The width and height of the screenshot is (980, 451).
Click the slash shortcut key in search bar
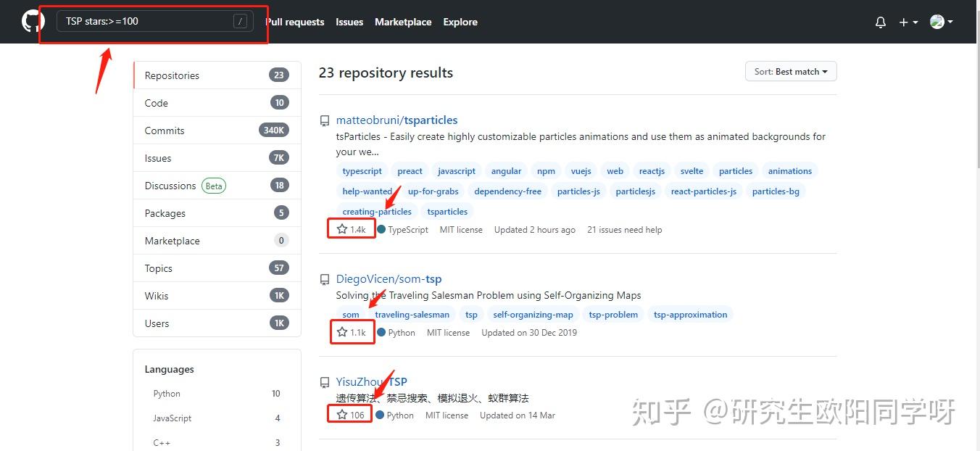[240, 21]
